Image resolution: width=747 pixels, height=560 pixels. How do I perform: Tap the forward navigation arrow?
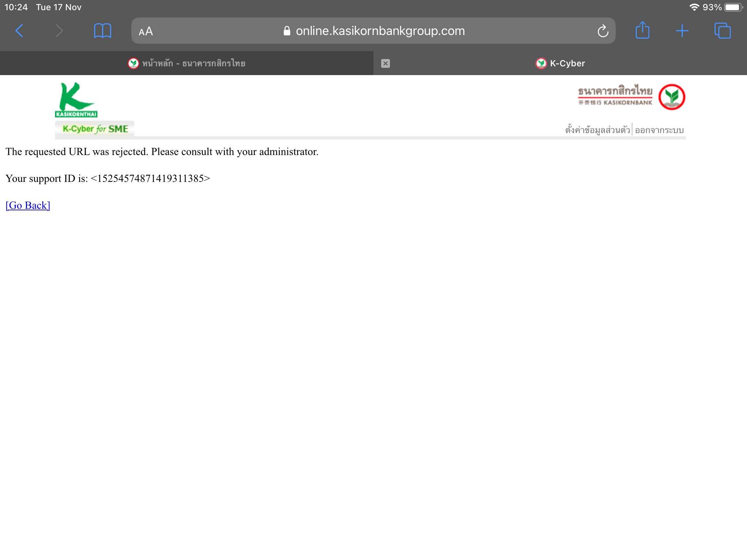(x=59, y=31)
